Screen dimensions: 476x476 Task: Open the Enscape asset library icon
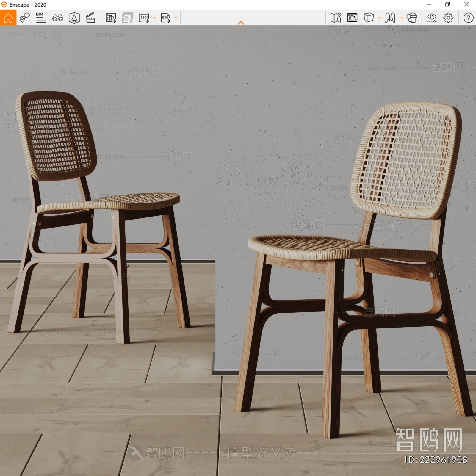click(x=74, y=18)
